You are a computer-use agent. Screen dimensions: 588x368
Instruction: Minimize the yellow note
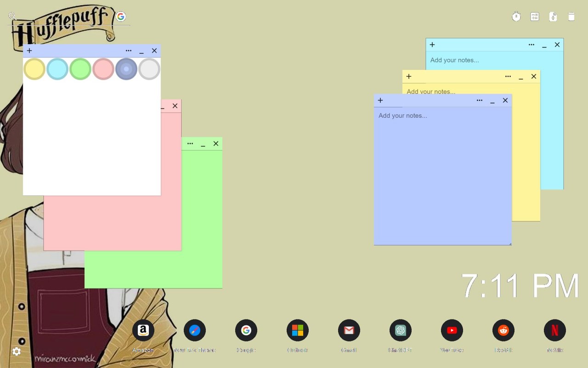[521, 77]
